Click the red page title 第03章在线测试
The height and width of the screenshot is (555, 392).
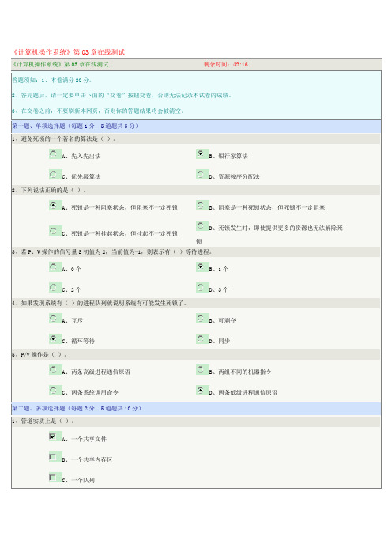point(69,52)
